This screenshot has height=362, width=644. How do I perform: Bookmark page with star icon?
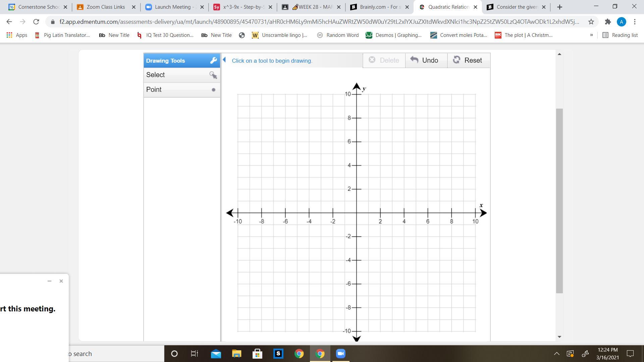pos(591,22)
